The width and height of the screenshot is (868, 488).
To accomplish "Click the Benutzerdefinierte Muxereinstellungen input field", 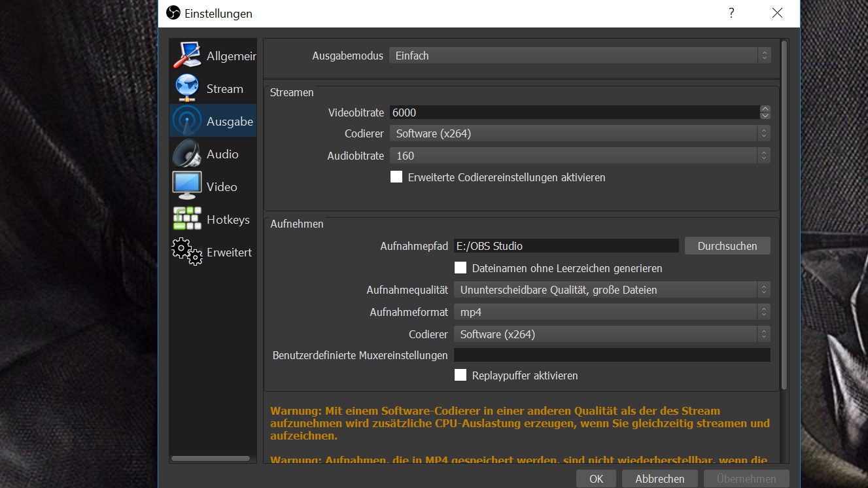I will tap(612, 355).
